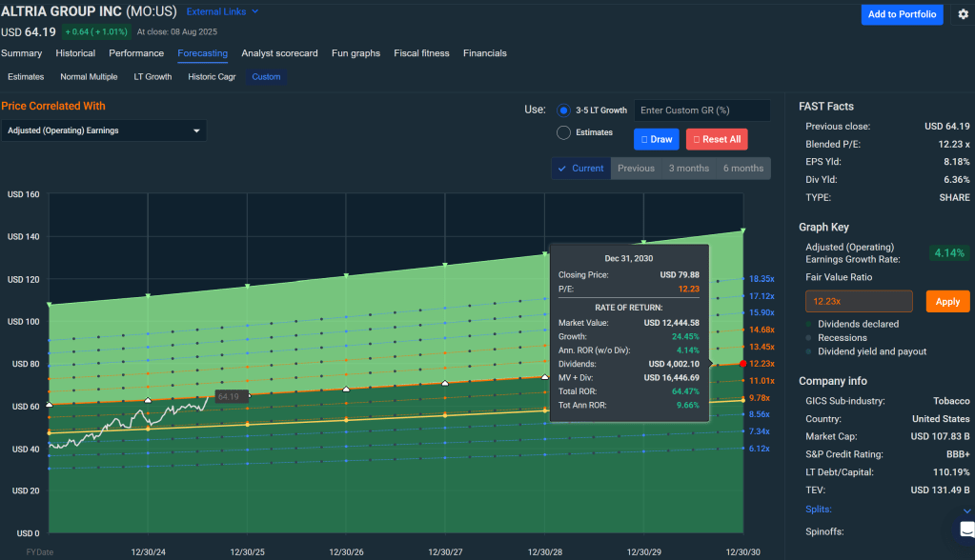Click the 64.19 current price label on chart

tap(229, 396)
